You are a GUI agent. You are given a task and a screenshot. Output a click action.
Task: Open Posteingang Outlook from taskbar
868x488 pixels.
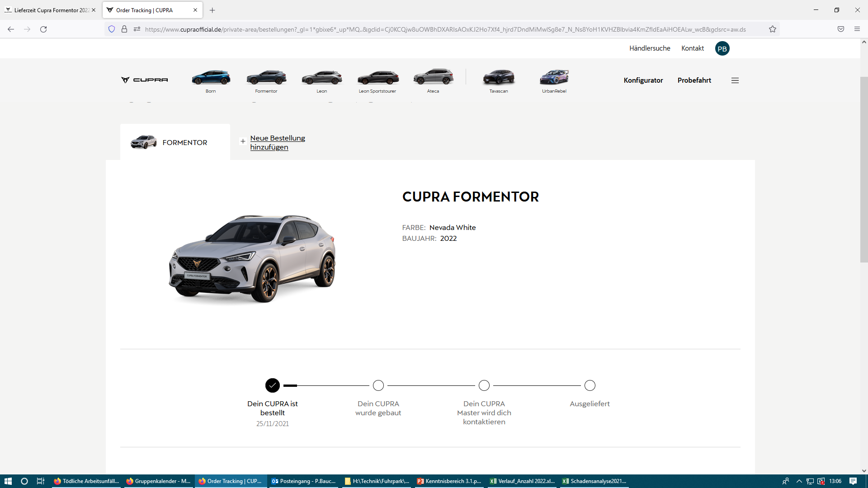[x=304, y=481]
